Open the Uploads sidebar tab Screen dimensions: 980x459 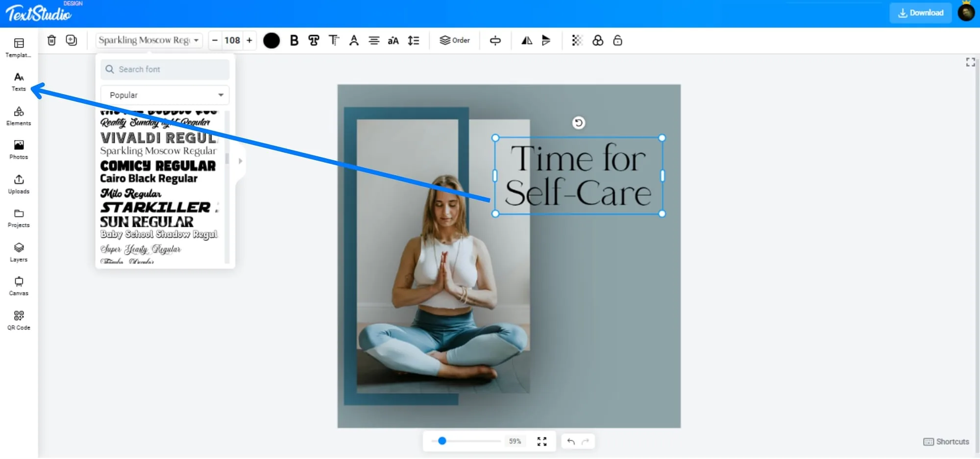point(19,184)
